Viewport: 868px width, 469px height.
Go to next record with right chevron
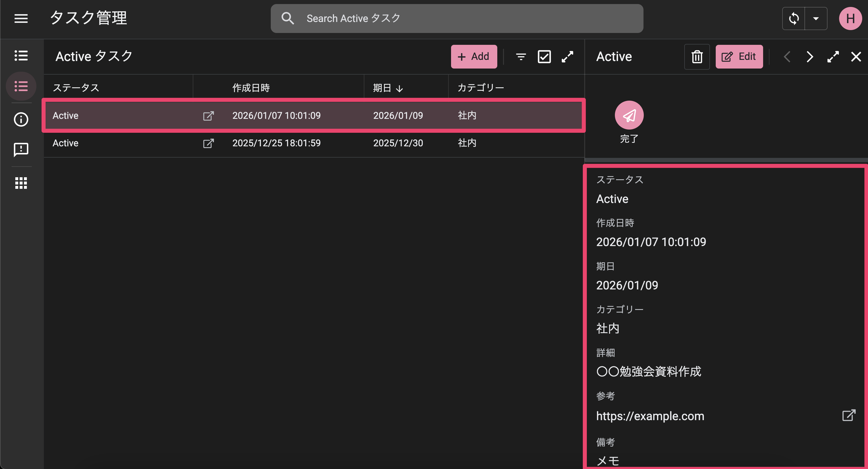810,57
